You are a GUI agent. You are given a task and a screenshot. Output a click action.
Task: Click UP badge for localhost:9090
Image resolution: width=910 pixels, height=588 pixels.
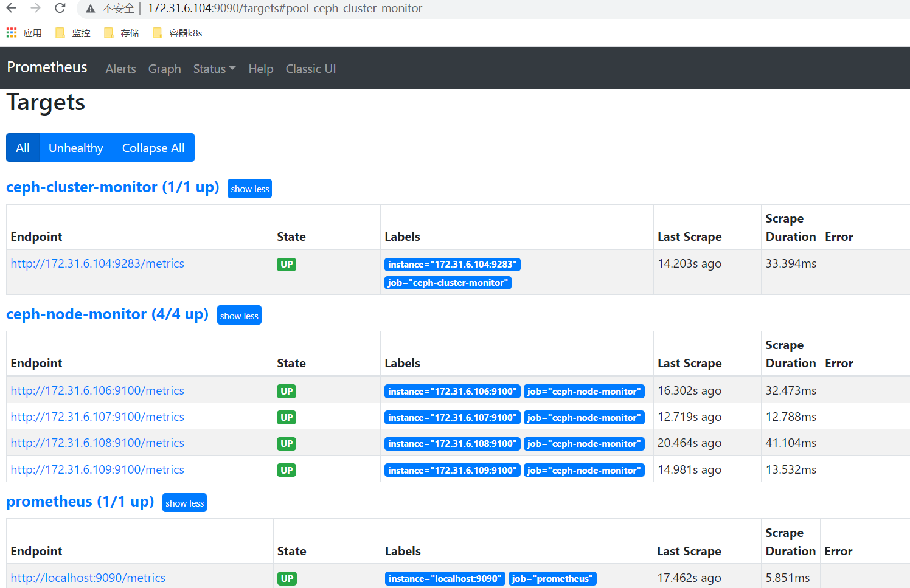(287, 579)
